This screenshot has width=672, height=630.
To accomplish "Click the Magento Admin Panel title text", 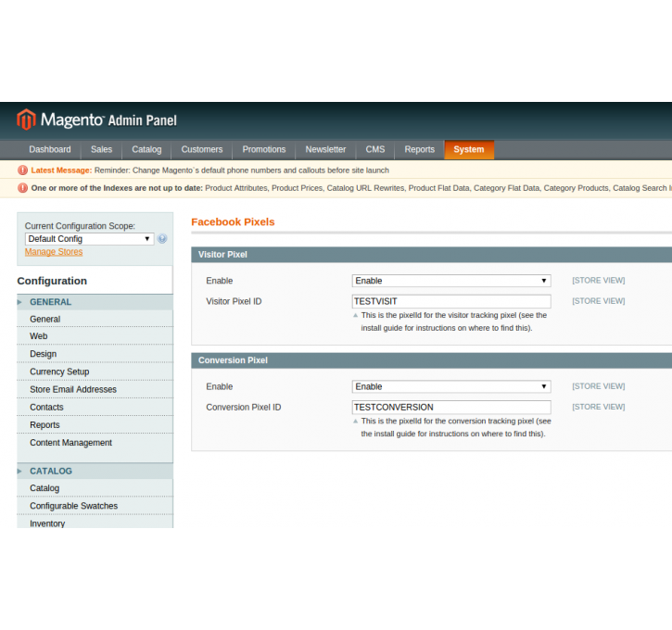I will click(108, 120).
